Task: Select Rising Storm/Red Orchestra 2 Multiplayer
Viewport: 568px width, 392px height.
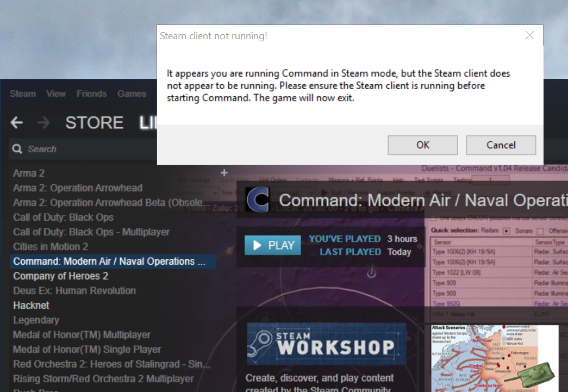Action: [x=103, y=378]
